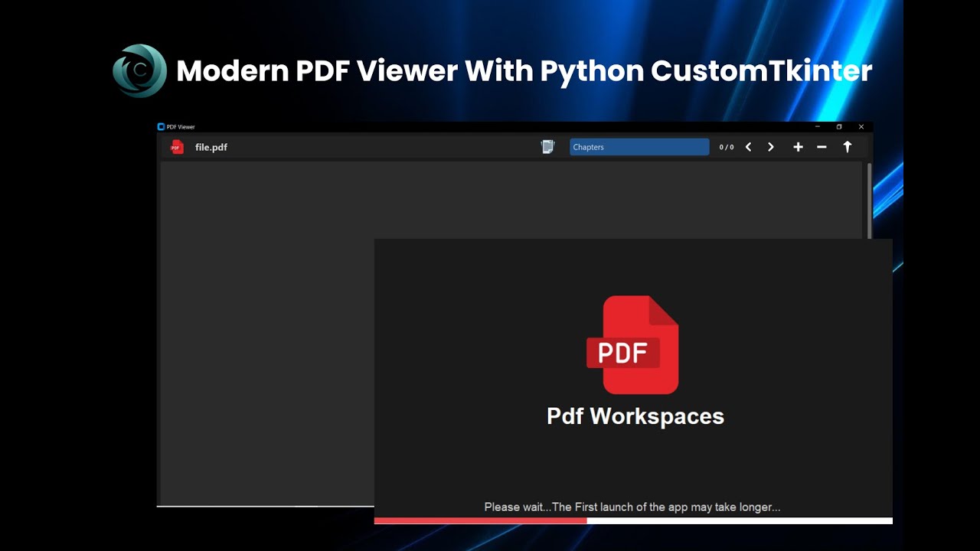Click the PDF Viewer title bar app icon

tap(161, 126)
